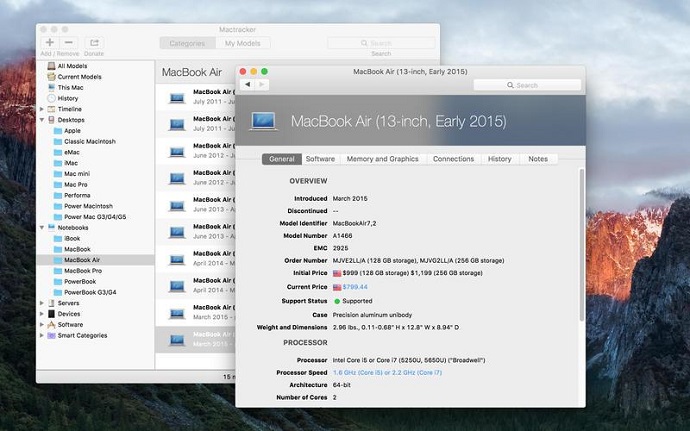
Task: Switch to the Connections tab
Action: (x=453, y=159)
